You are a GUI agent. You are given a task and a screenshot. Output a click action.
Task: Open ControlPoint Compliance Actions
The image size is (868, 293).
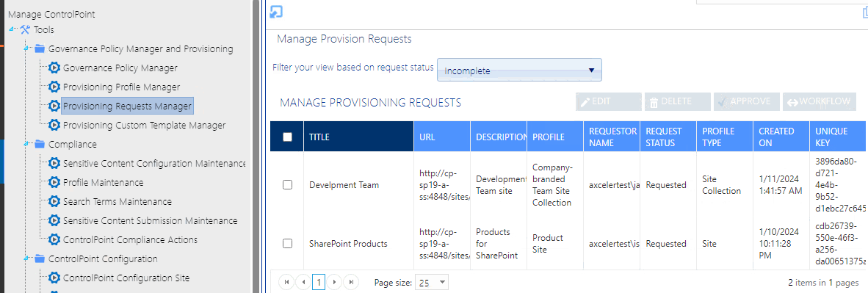130,240
